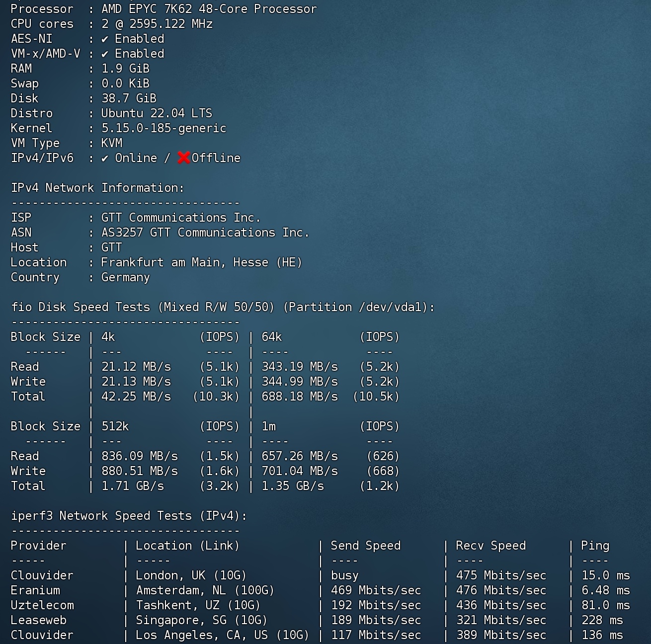Click provider 'Uztelecom'

[x=42, y=605]
